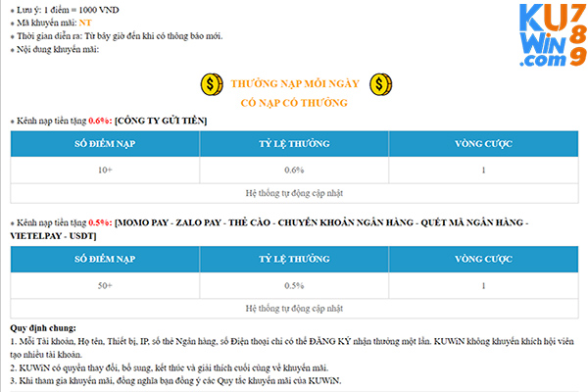Click the '0.6%' bonus rate cell
The width and height of the screenshot is (588, 392).
pyautogui.click(x=294, y=171)
